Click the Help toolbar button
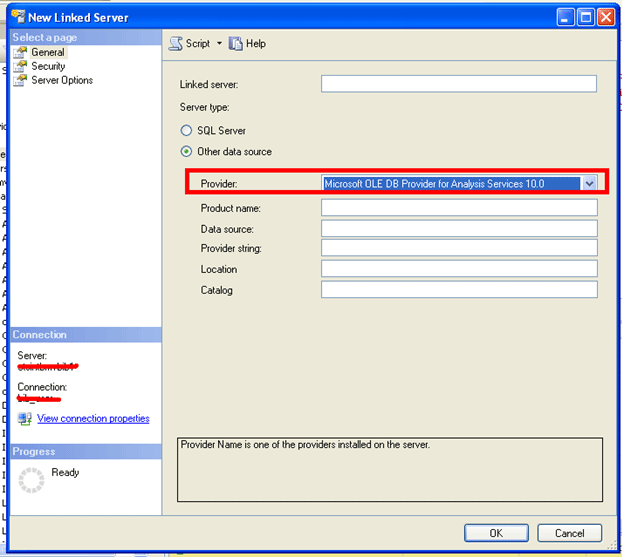Image resolution: width=622 pixels, height=557 pixels. pyautogui.click(x=247, y=43)
